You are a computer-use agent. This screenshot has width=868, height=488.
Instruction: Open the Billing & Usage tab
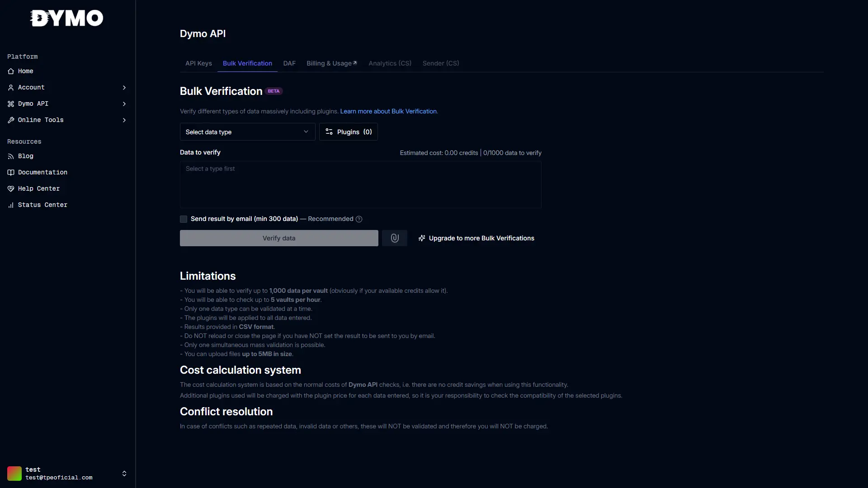[332, 63]
